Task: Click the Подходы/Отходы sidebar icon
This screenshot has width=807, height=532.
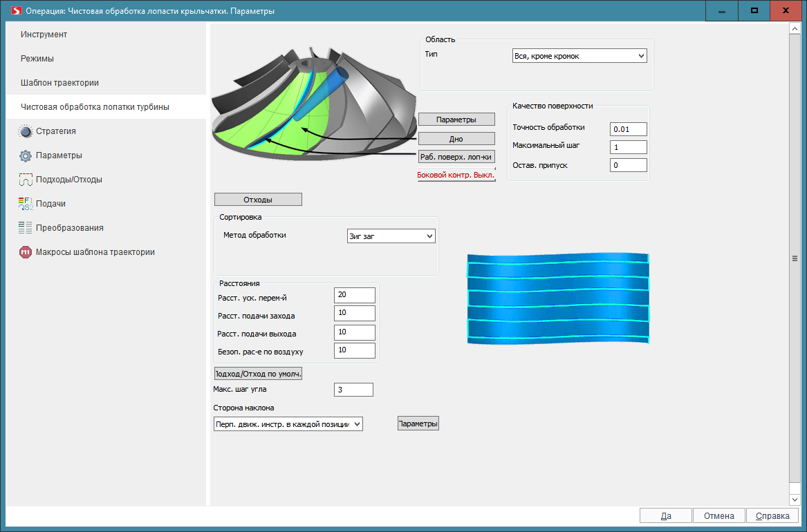Action: pos(25,180)
